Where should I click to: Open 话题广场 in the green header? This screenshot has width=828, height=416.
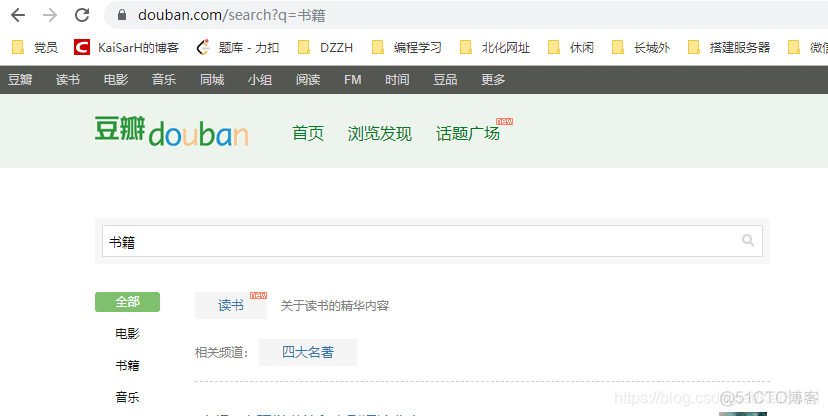(468, 134)
